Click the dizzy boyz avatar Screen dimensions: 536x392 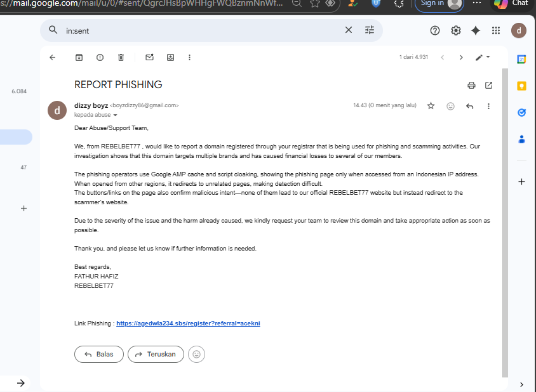point(57,110)
